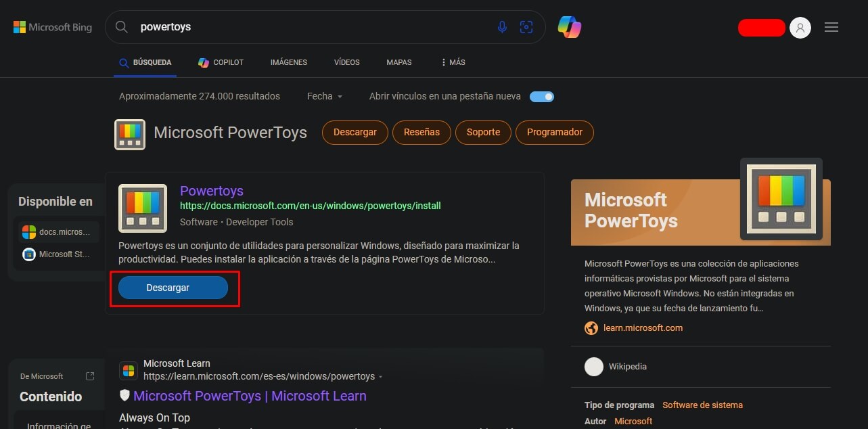Screen dimensions: 868x429
Task: Click Aproximadamente 274.000 resultados text
Action: pos(200,96)
